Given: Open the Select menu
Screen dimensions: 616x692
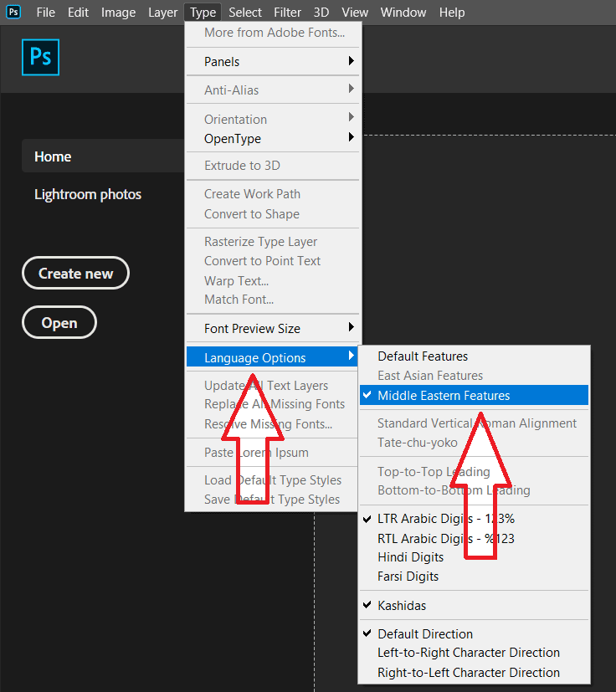Looking at the screenshot, I should tap(245, 13).
